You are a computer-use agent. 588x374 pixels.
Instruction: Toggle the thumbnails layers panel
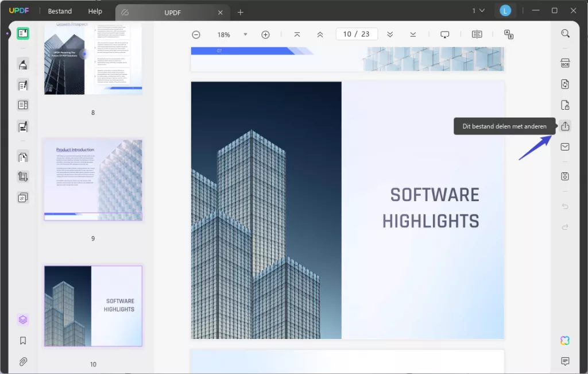coord(23,319)
